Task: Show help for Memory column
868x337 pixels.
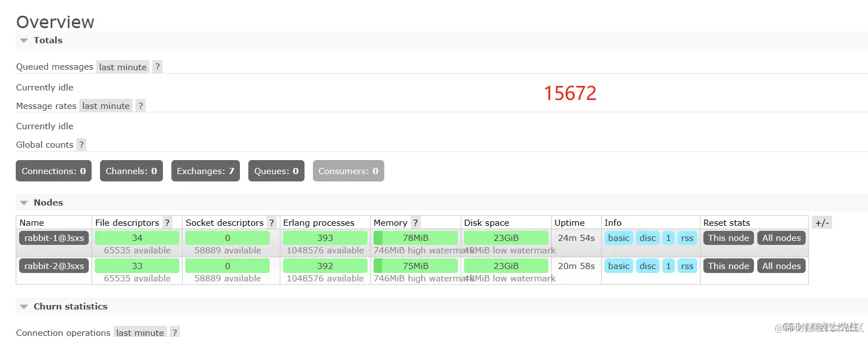Action: click(416, 222)
